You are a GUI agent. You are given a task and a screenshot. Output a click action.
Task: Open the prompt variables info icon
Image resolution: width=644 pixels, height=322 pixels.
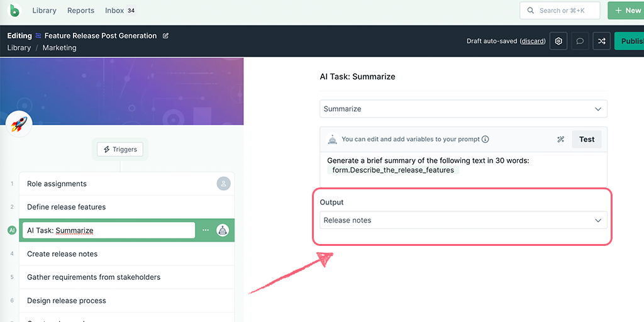486,140
